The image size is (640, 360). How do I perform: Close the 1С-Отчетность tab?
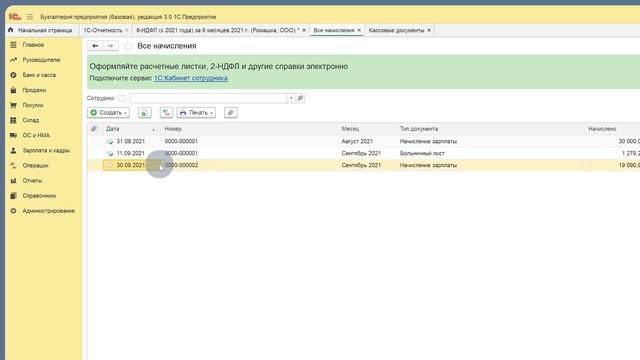(x=127, y=30)
